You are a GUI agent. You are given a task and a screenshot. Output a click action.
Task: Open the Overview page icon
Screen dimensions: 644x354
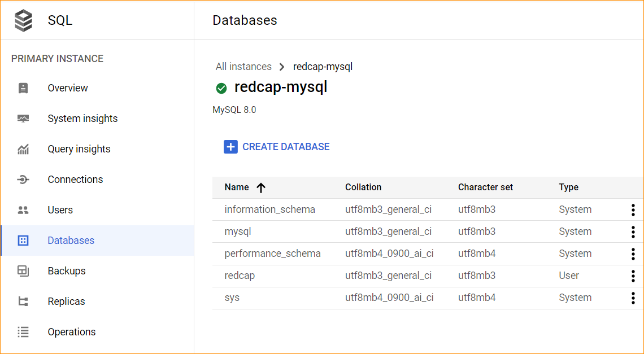pos(23,88)
